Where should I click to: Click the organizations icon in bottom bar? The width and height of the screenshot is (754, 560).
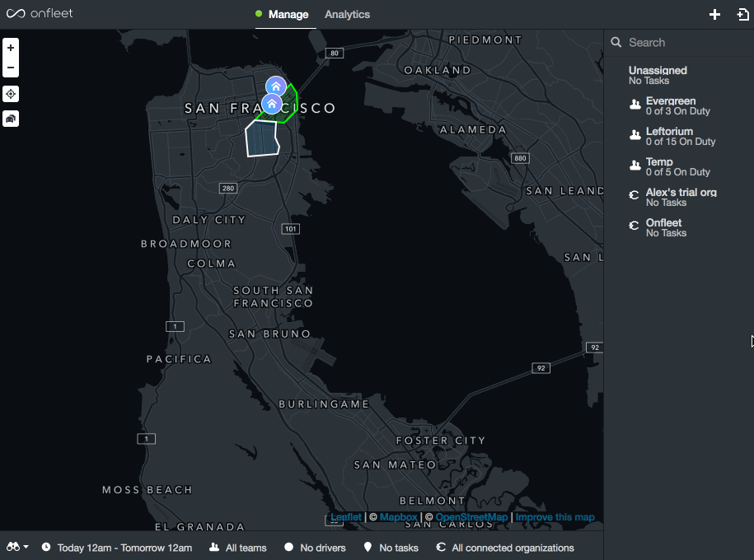click(441, 547)
